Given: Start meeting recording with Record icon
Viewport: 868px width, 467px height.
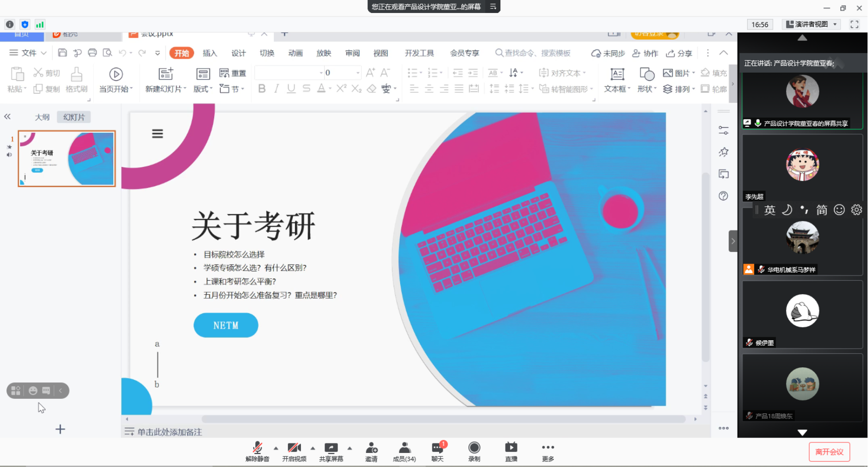Looking at the screenshot, I should 474,447.
